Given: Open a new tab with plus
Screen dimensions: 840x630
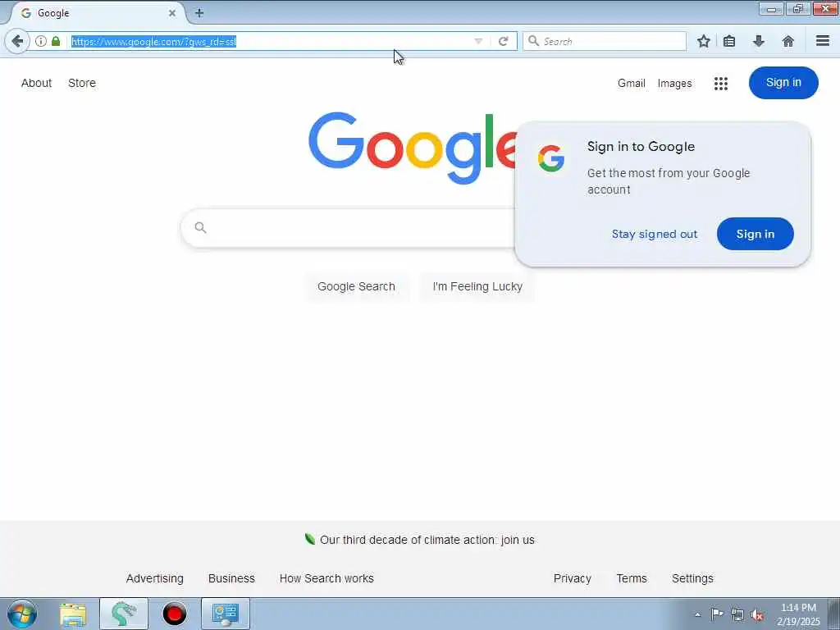Looking at the screenshot, I should pos(199,13).
